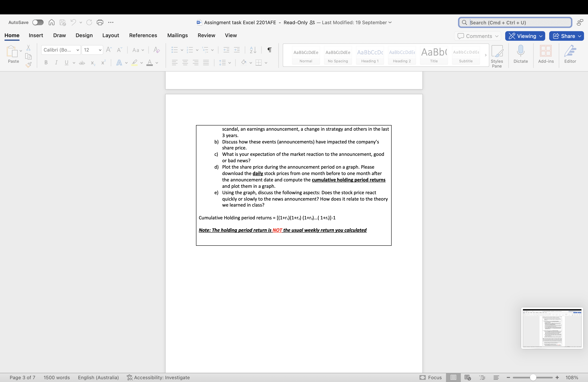Image resolution: width=588 pixels, height=382 pixels.
Task: Open the Mailings tab
Action: [x=177, y=35]
